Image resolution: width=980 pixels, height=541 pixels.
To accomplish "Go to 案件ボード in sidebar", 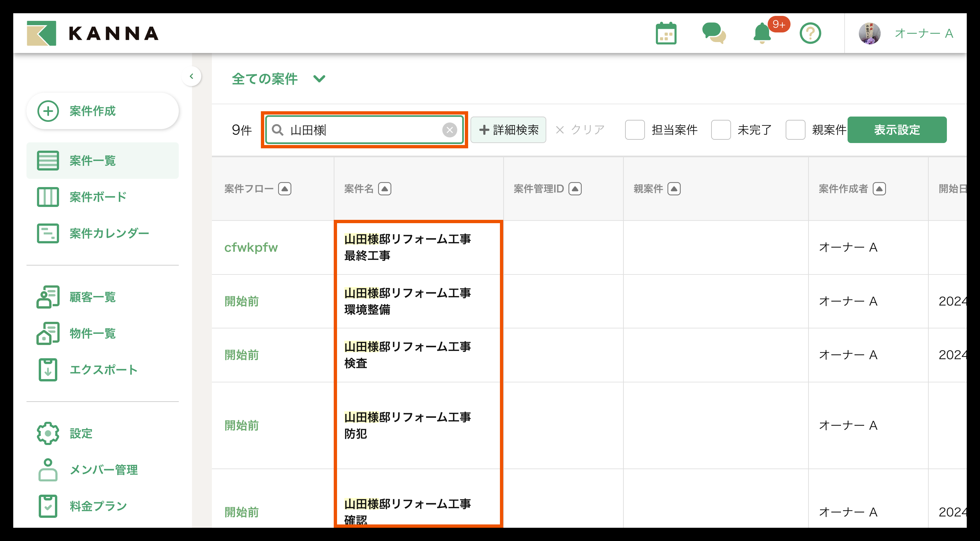I will pos(98,197).
